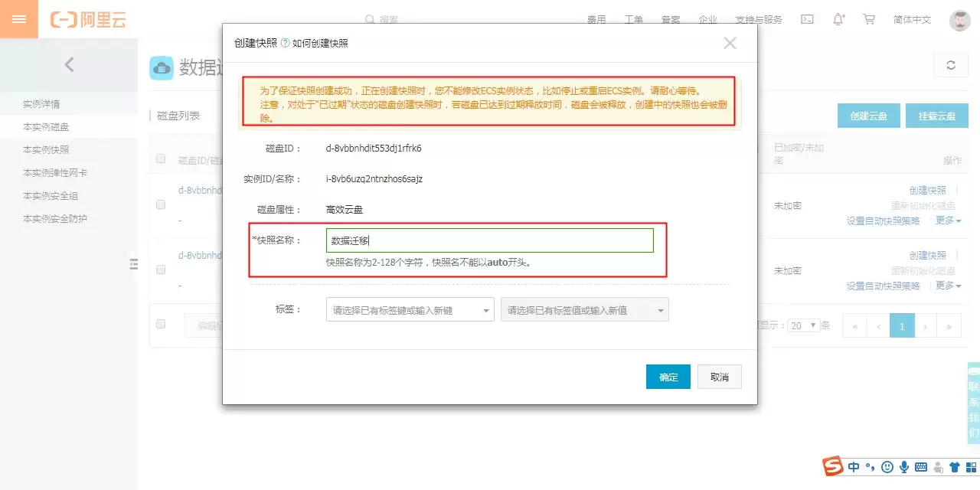Viewport: 980px width, 490px height.
Task: Expand the tag value dropdown
Action: click(585, 310)
